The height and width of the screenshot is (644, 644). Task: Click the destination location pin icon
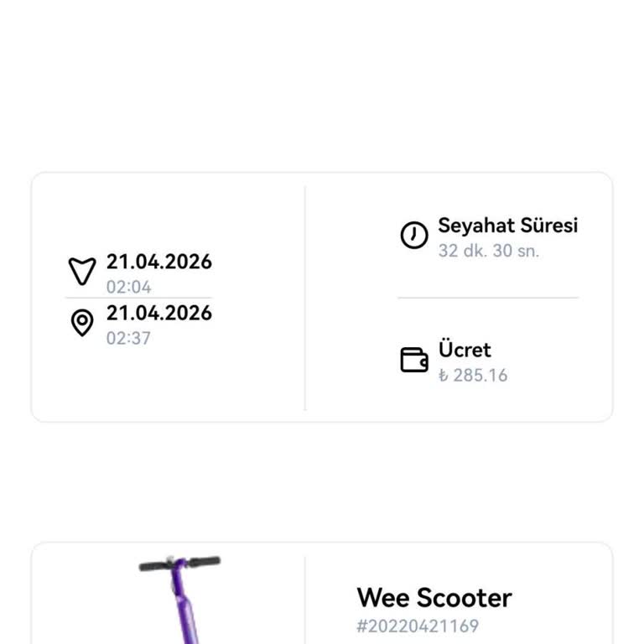pos(81,323)
